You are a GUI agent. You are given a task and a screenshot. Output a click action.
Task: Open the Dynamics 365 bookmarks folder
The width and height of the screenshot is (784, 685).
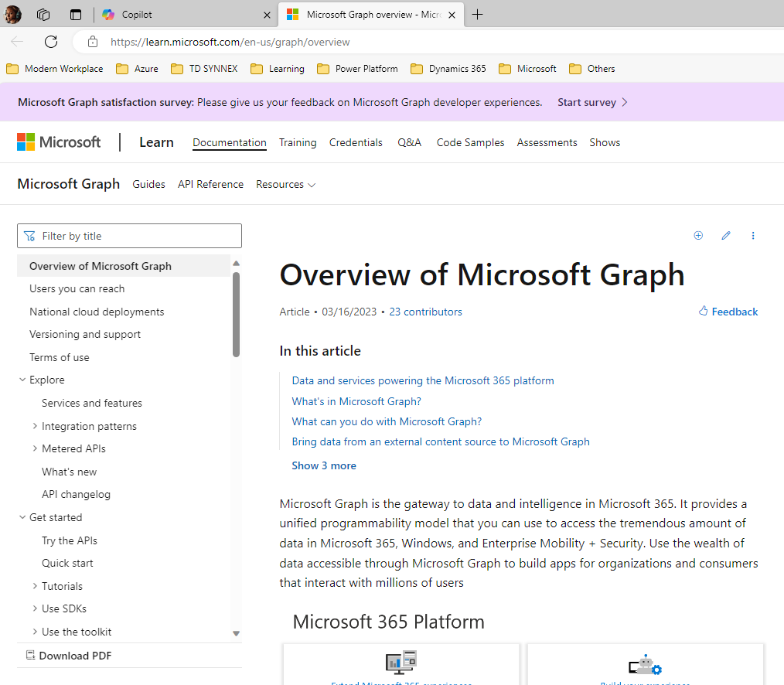[x=448, y=69]
